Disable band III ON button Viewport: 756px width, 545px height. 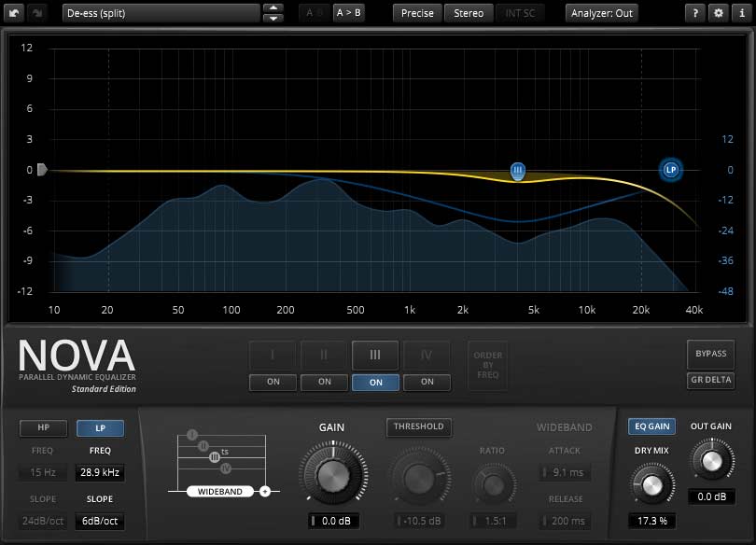[x=375, y=382]
